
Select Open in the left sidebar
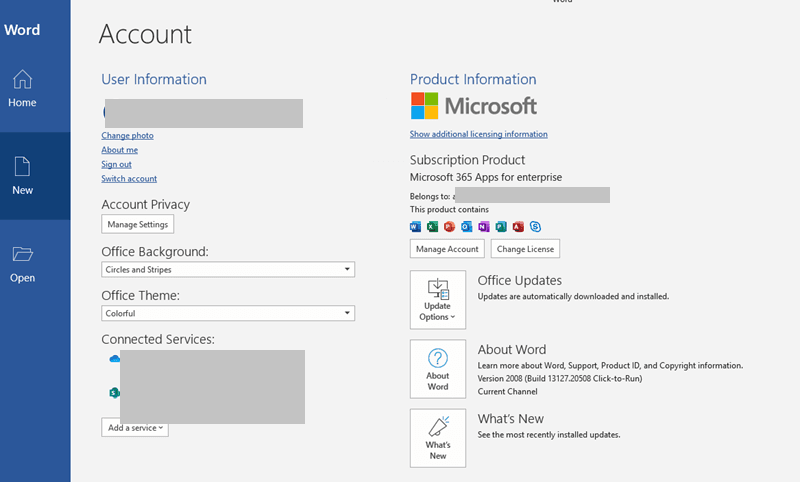point(22,264)
